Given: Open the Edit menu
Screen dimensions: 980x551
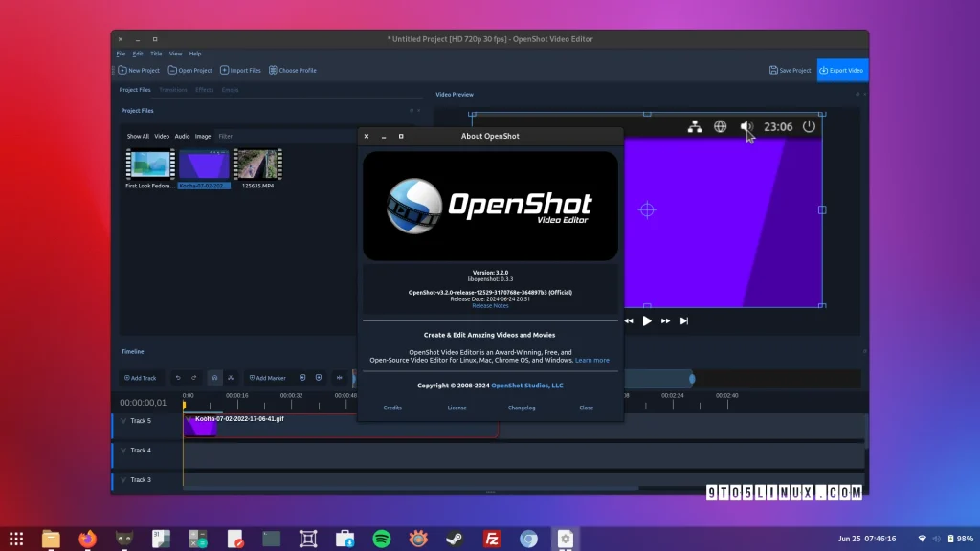Looking at the screenshot, I should 138,54.
